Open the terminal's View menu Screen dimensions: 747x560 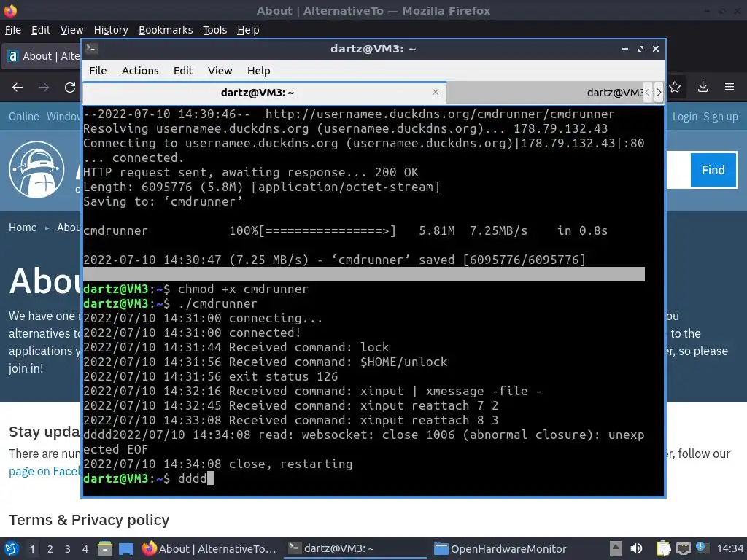(x=220, y=71)
